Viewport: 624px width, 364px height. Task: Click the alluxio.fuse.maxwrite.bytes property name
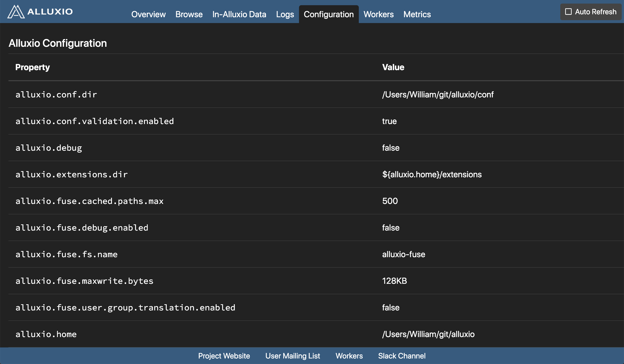(x=84, y=281)
